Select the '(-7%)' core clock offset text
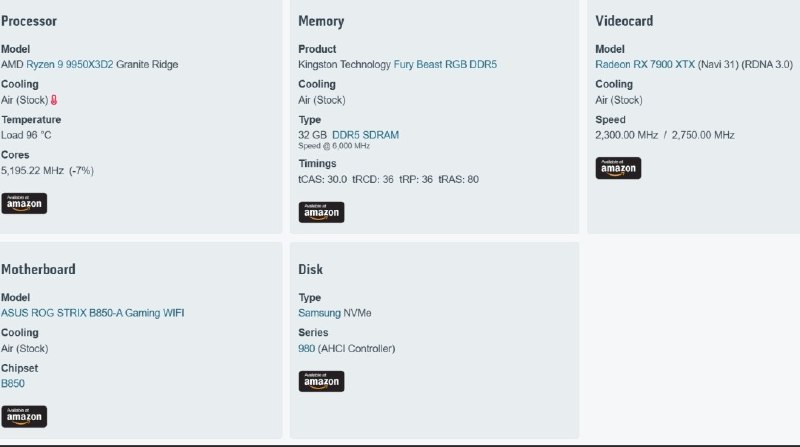 pyautogui.click(x=81, y=170)
